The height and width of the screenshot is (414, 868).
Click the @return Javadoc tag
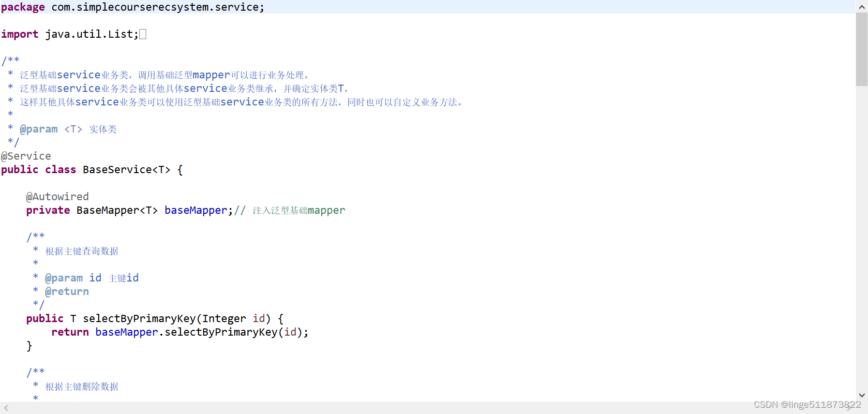pos(67,292)
